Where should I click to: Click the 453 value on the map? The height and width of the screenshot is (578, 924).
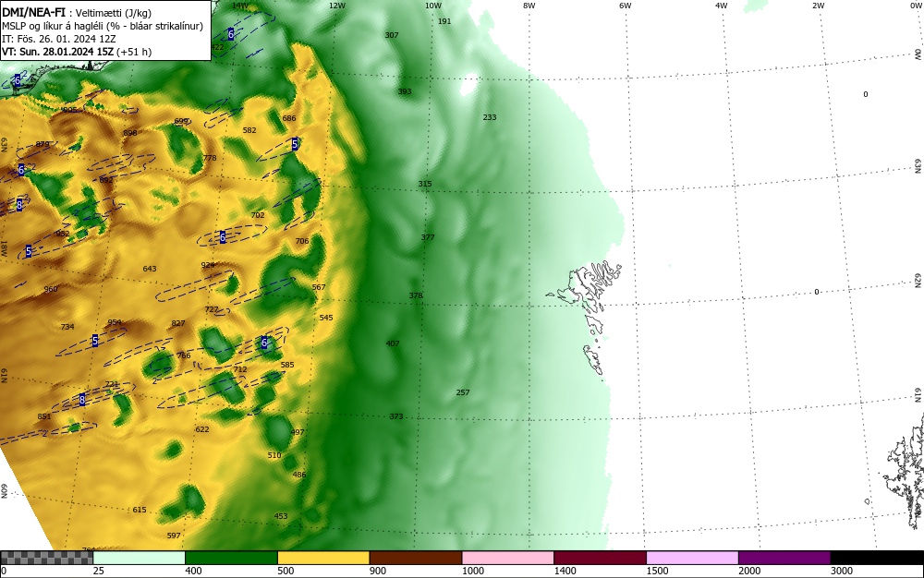tap(281, 517)
